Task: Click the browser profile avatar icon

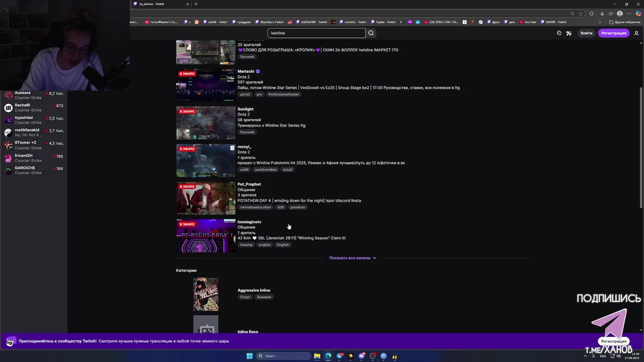Action: pyautogui.click(x=620, y=14)
